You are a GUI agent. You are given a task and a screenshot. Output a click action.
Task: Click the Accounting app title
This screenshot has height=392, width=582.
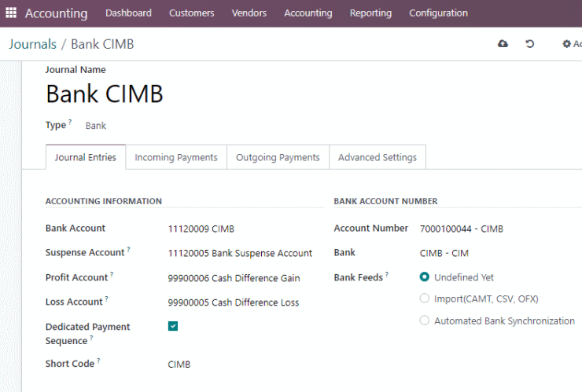56,13
